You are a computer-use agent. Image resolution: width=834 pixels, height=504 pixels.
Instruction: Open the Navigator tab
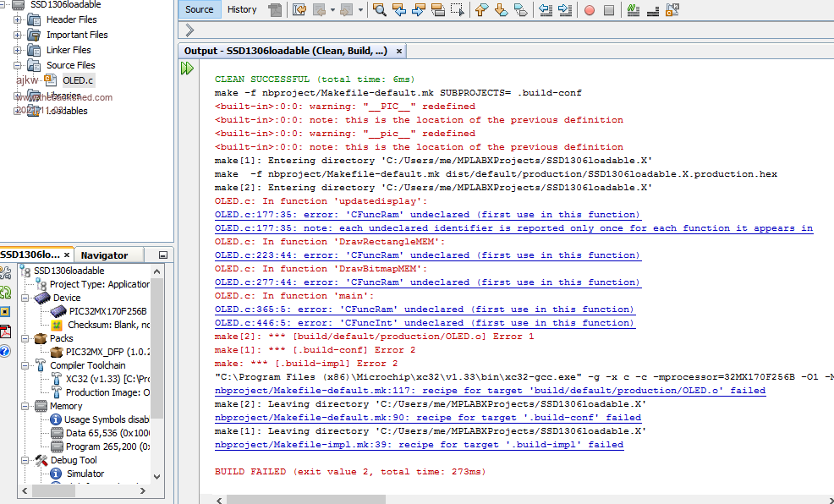(104, 255)
